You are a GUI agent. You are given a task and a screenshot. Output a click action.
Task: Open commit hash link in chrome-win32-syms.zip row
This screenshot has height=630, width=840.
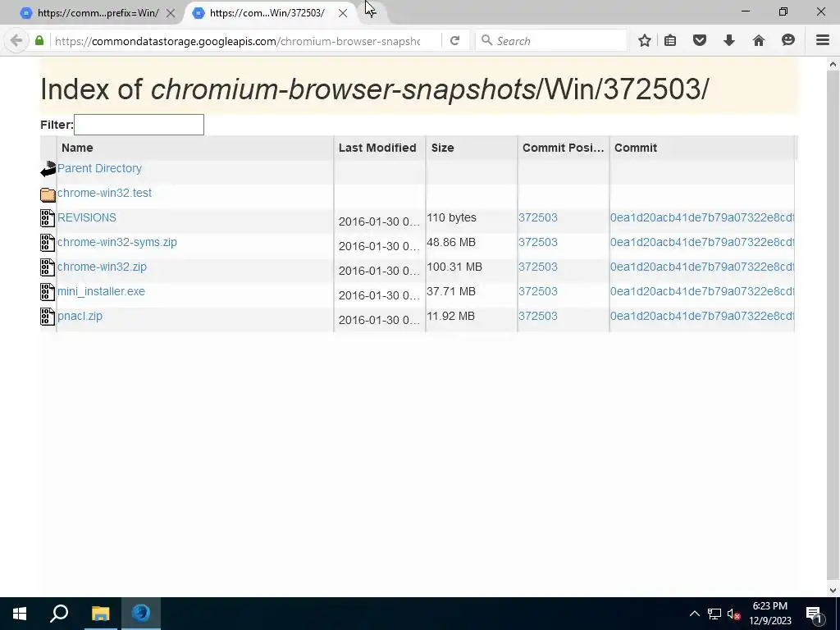coord(702,242)
